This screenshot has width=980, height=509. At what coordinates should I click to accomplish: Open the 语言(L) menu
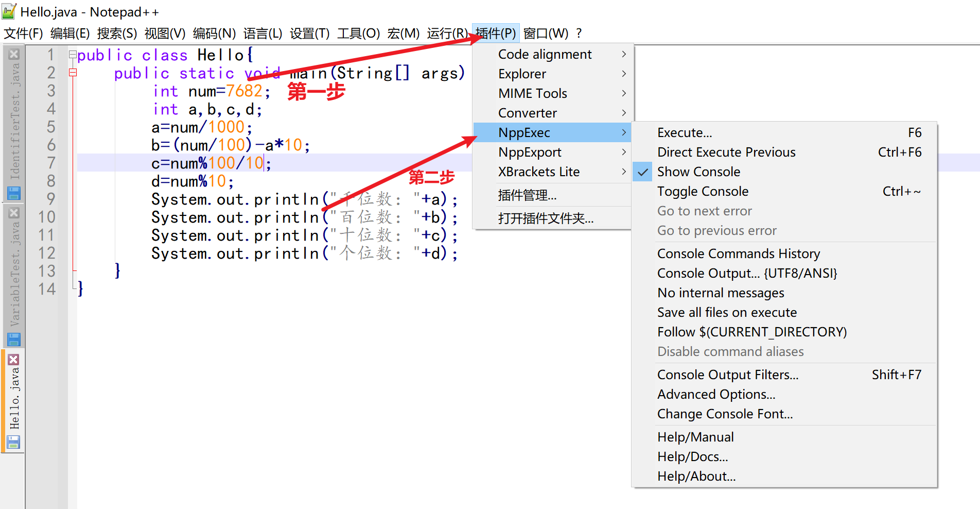tap(262, 33)
